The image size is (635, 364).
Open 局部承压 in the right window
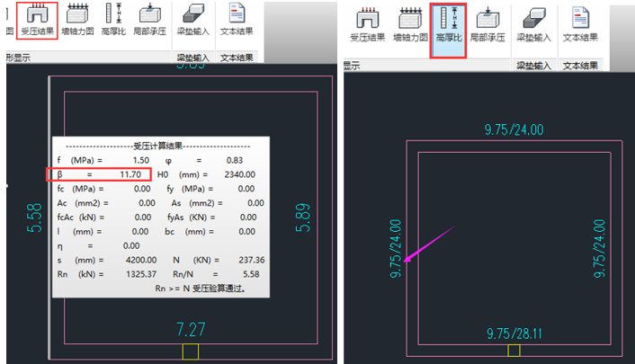point(487,25)
